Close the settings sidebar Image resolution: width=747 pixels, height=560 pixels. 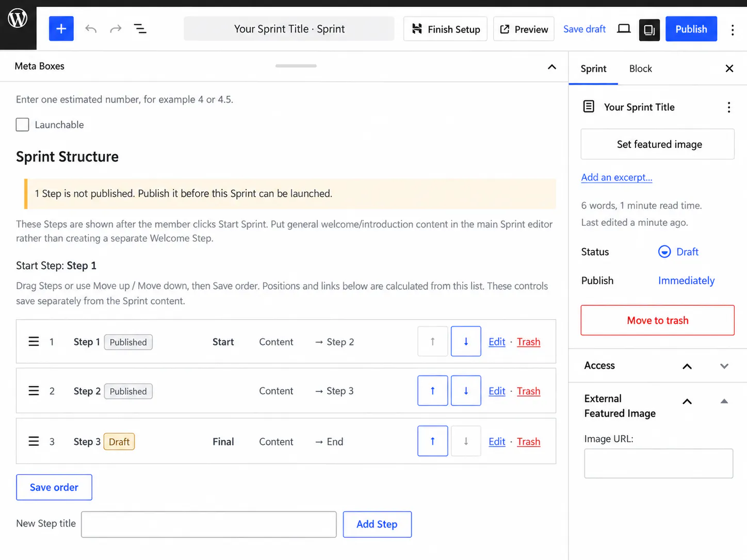coord(729,69)
